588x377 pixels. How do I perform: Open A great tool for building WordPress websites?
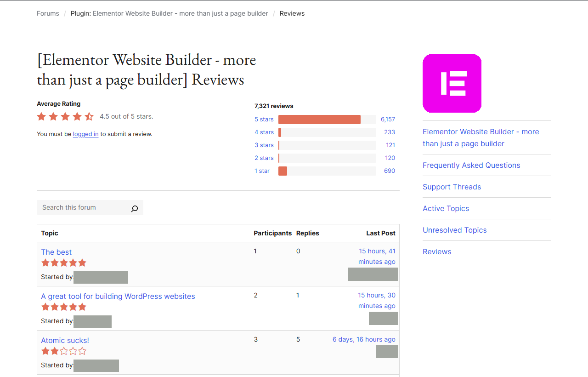[118, 296]
